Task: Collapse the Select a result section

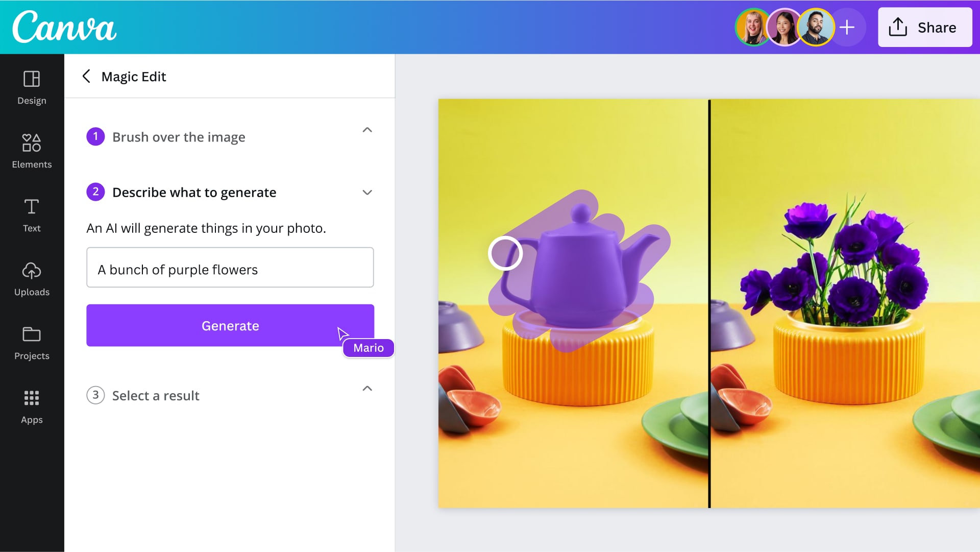Action: tap(368, 389)
